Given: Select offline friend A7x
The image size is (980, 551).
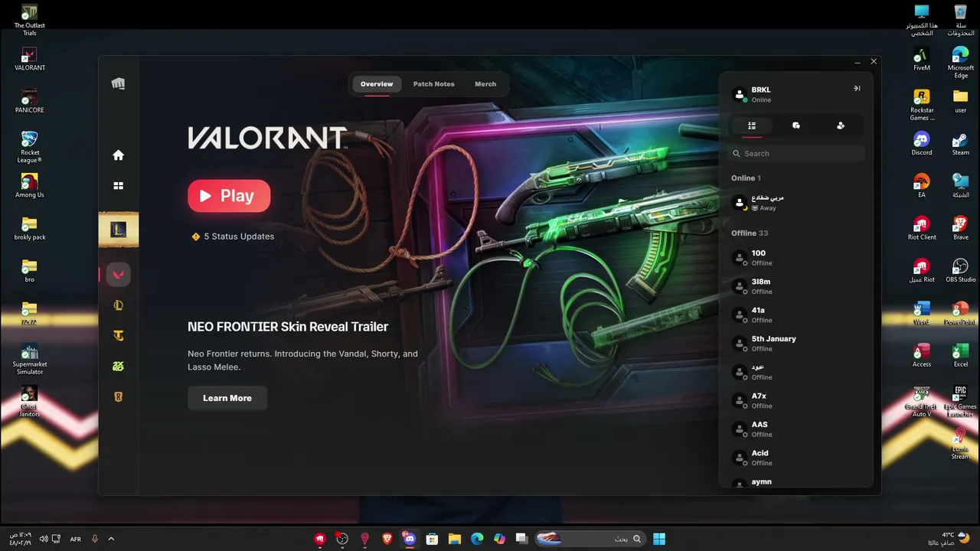Looking at the screenshot, I should tap(796, 400).
